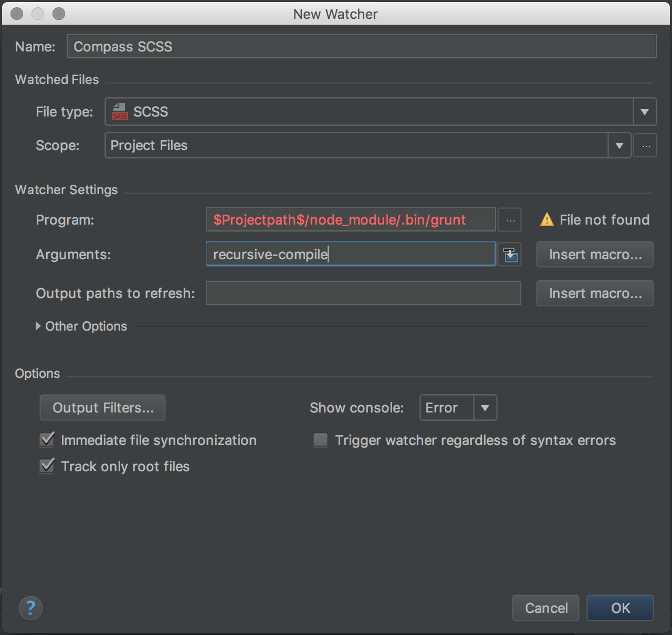The height and width of the screenshot is (635, 672).
Task: Click Insert macro button for Output paths
Action: [x=595, y=293]
